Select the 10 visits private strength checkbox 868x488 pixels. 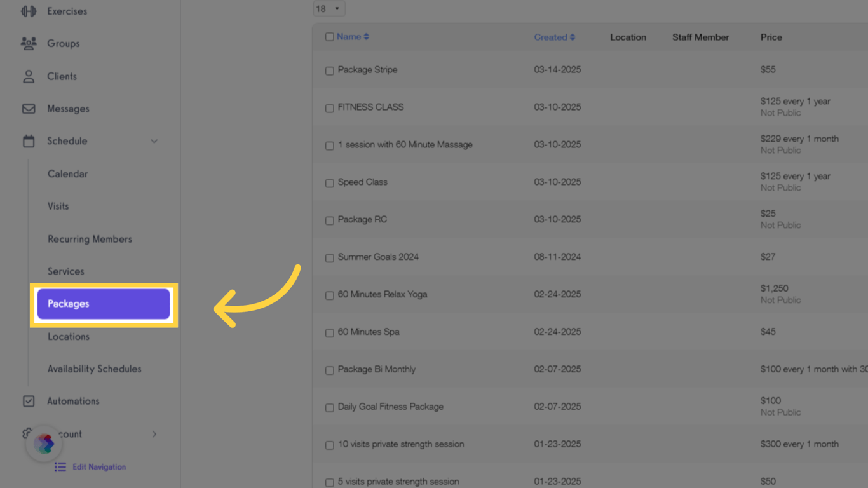click(329, 445)
